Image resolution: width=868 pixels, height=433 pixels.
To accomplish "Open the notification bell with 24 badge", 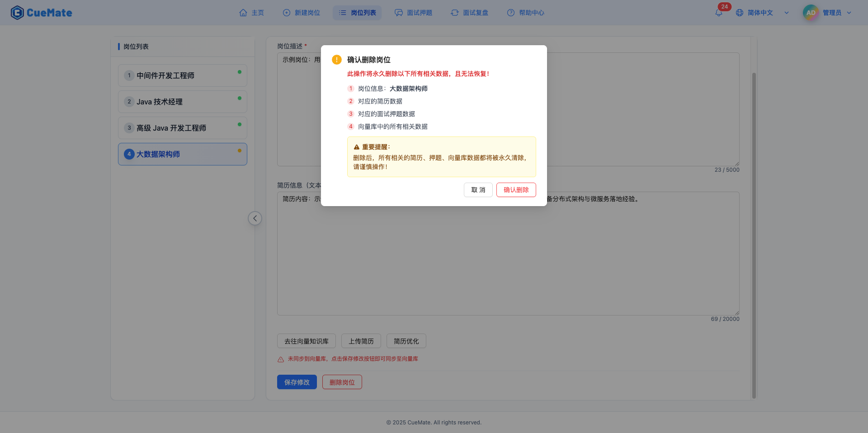I will [x=718, y=13].
